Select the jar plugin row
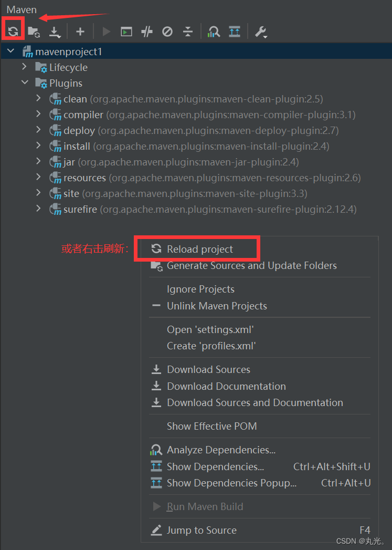Viewport: 392px width, 550px height. click(x=196, y=162)
